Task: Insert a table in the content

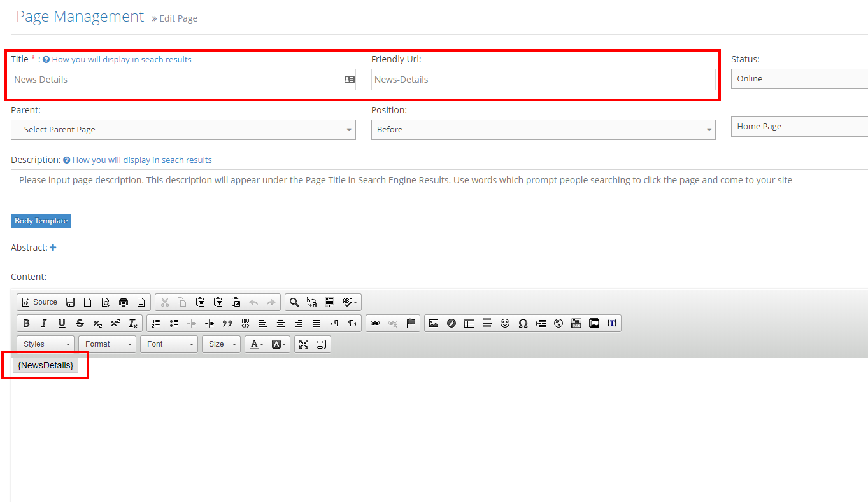Action: click(469, 323)
